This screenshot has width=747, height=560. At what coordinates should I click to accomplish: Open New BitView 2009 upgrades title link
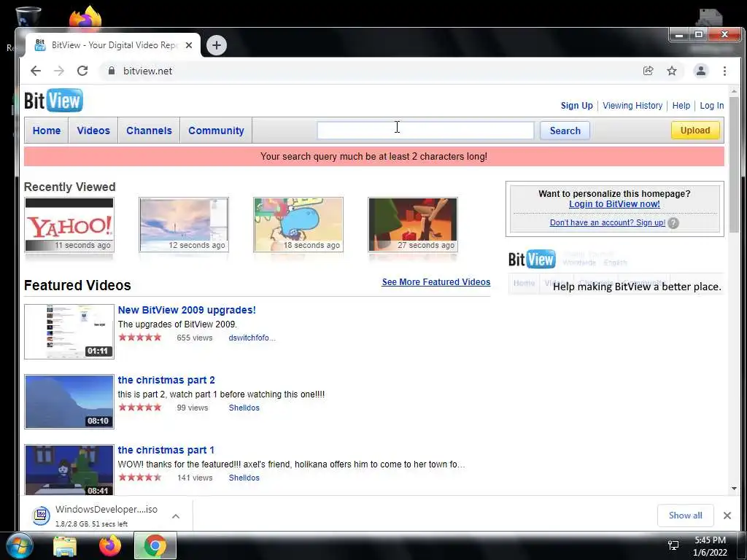click(187, 310)
